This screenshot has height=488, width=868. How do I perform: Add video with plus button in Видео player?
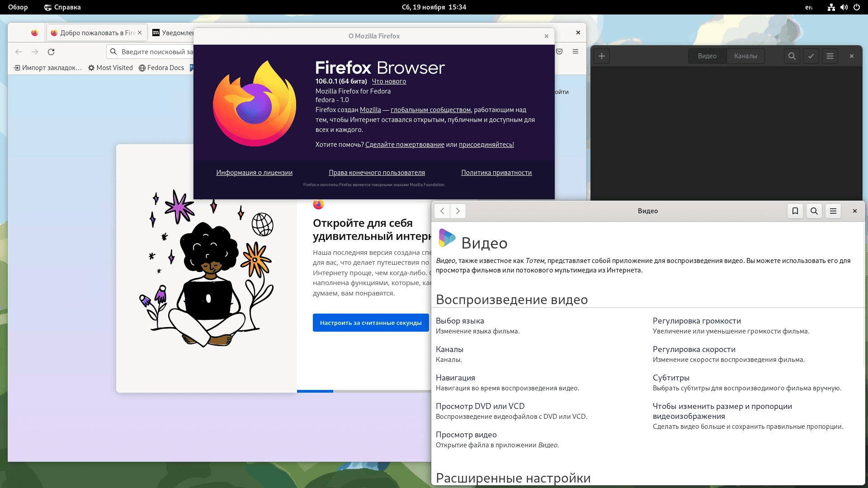pyautogui.click(x=602, y=56)
